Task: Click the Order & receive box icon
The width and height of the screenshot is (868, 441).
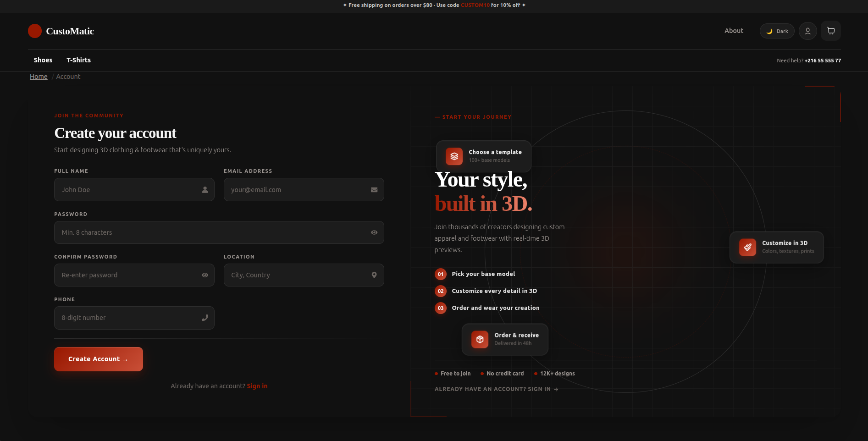Action: click(x=480, y=339)
